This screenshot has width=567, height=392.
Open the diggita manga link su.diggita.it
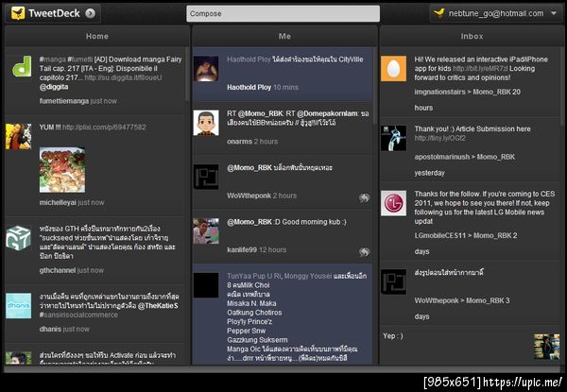point(123,77)
